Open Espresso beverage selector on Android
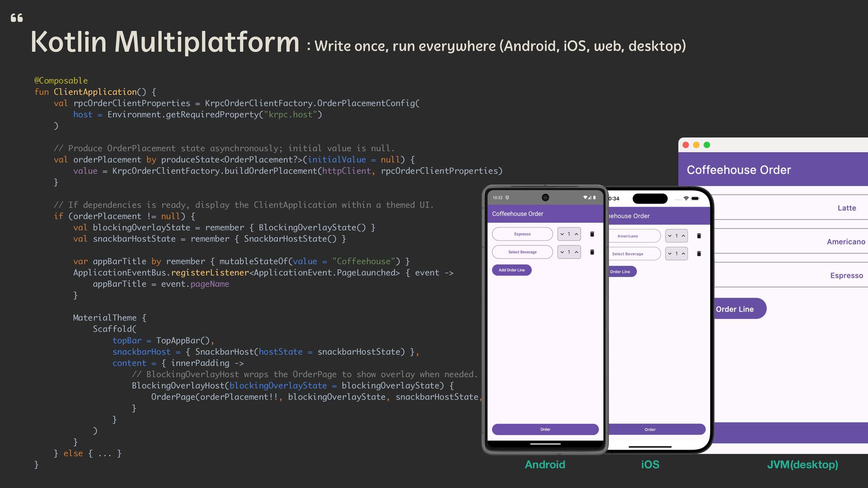This screenshot has width=868, height=488. pos(522,234)
